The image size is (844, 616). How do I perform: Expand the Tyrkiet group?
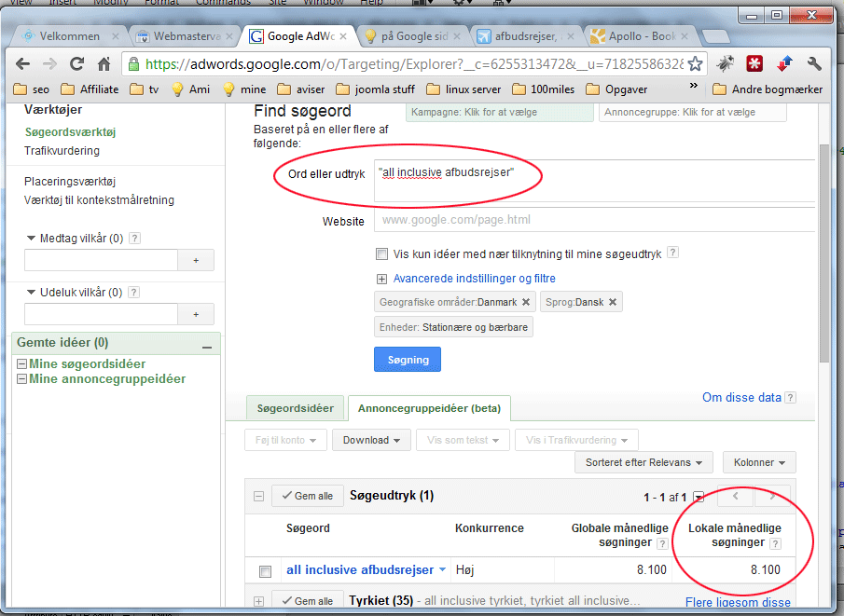(259, 601)
